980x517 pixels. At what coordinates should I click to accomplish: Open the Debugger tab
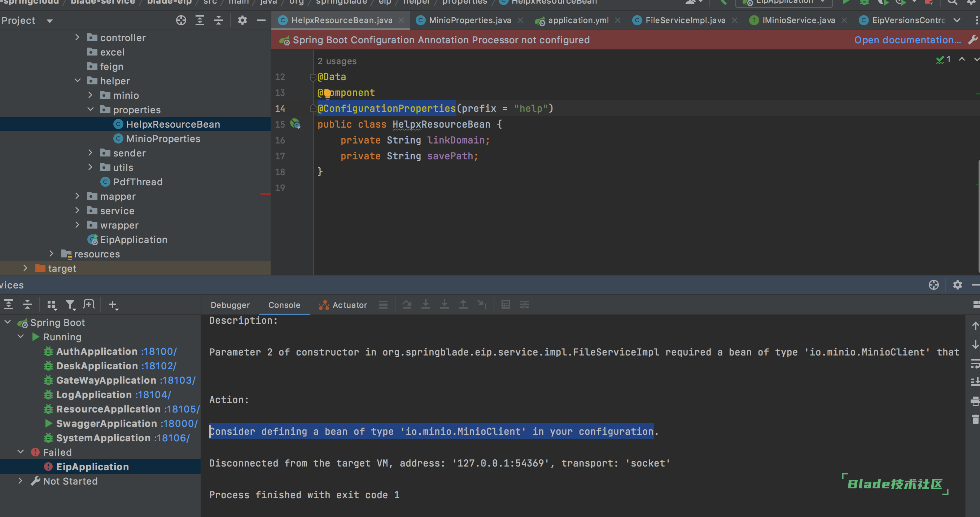[230, 305]
